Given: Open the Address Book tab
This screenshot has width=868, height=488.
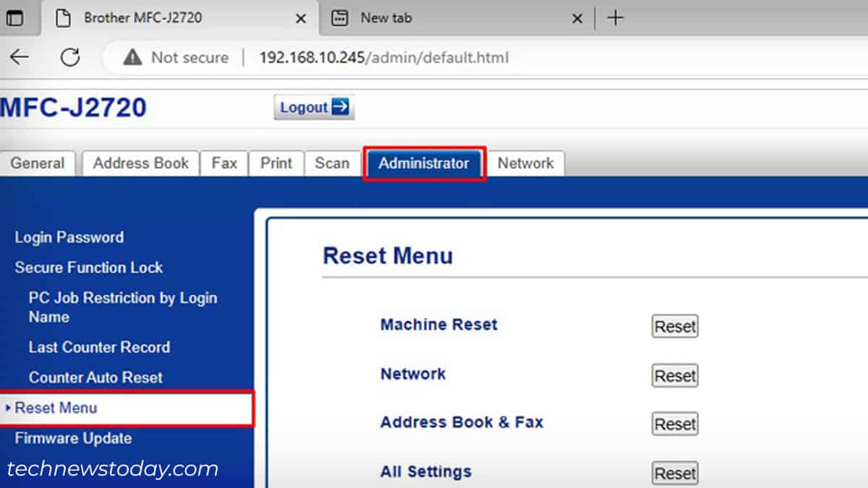Looking at the screenshot, I should tap(140, 163).
